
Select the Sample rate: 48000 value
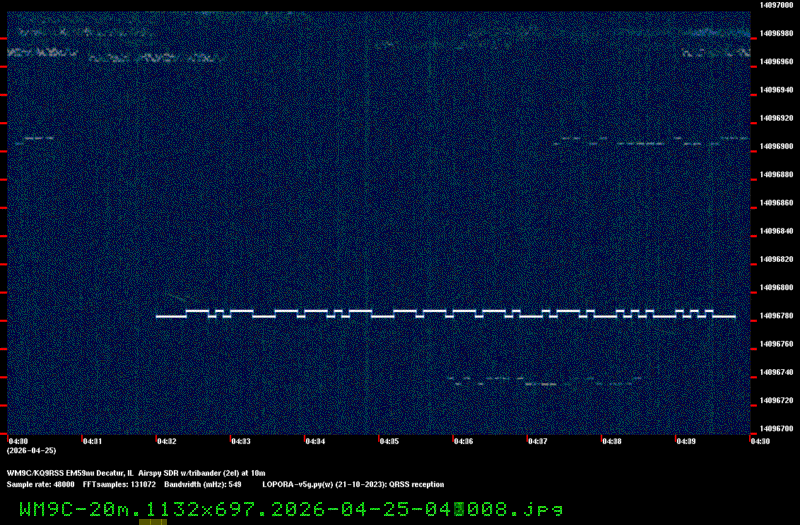pyautogui.click(x=40, y=485)
